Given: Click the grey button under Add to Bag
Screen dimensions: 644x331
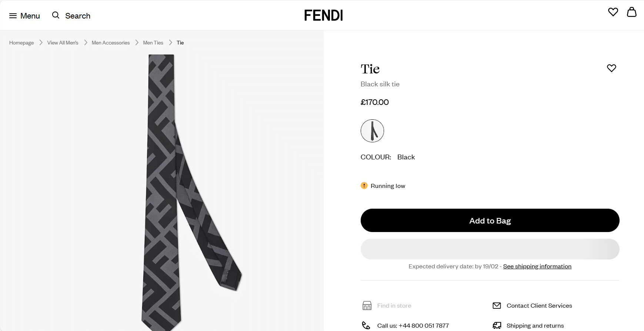Looking at the screenshot, I should pos(490,249).
